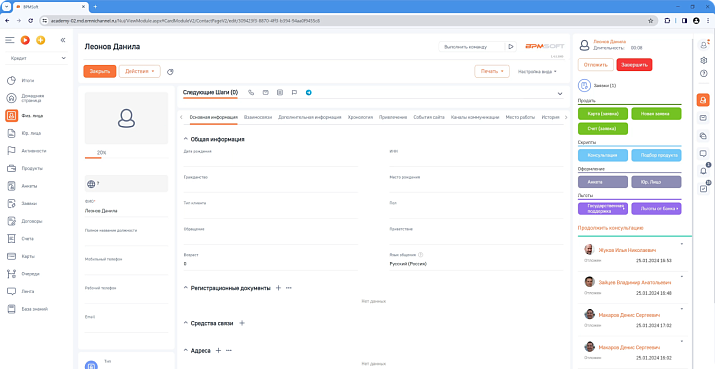
Task: Switch to the Взаимосвязи tab
Action: pyautogui.click(x=258, y=117)
